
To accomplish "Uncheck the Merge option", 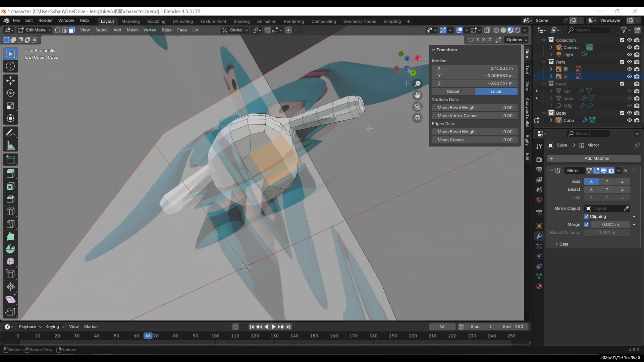I will point(586,225).
